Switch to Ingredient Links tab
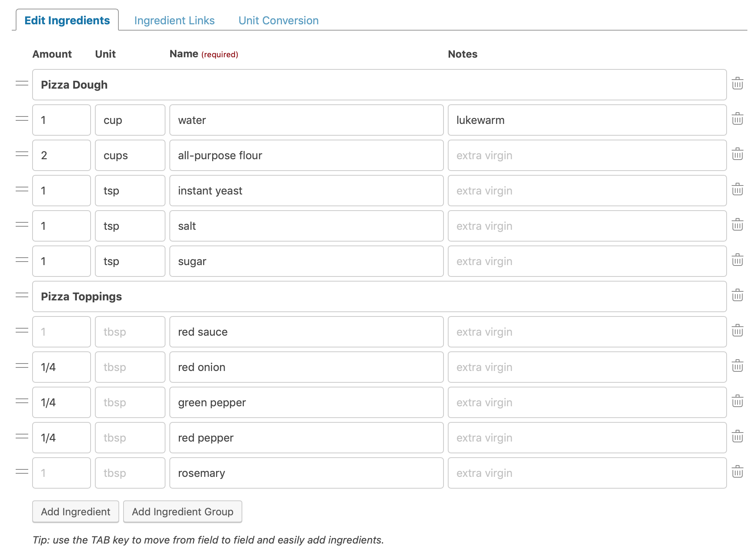Viewport: 756px width, 560px height. click(x=174, y=20)
